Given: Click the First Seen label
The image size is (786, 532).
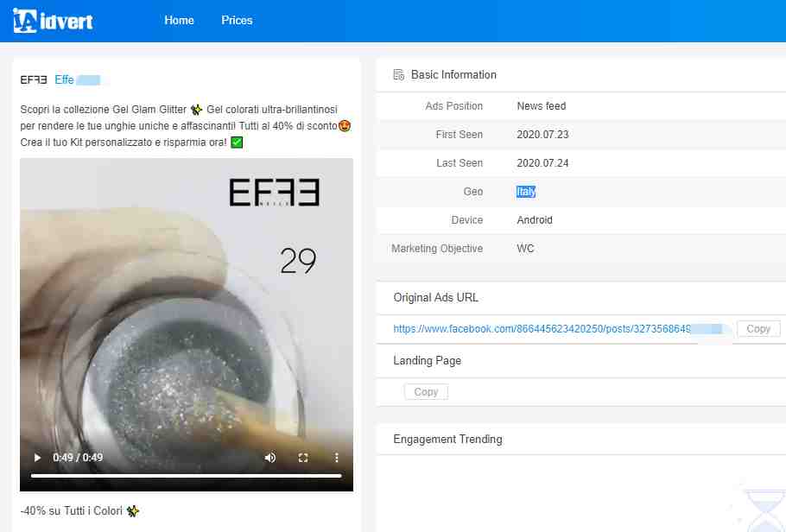Looking at the screenshot, I should [x=460, y=135].
